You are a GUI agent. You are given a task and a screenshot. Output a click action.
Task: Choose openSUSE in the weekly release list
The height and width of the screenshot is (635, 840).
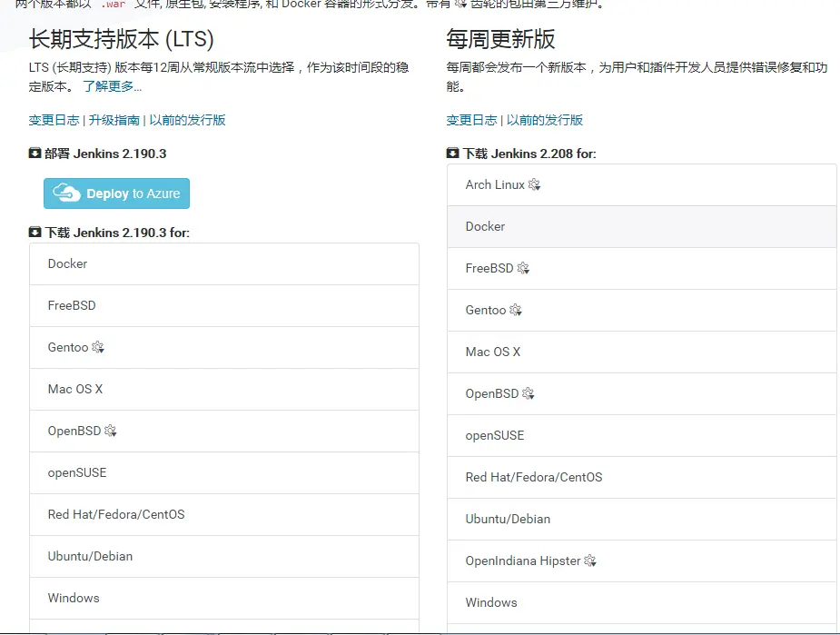coord(642,436)
